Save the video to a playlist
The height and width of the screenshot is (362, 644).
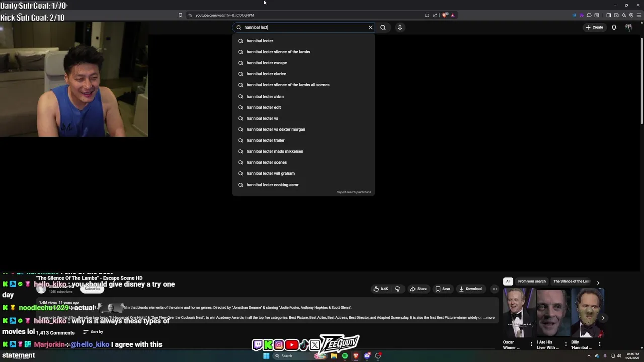443,289
